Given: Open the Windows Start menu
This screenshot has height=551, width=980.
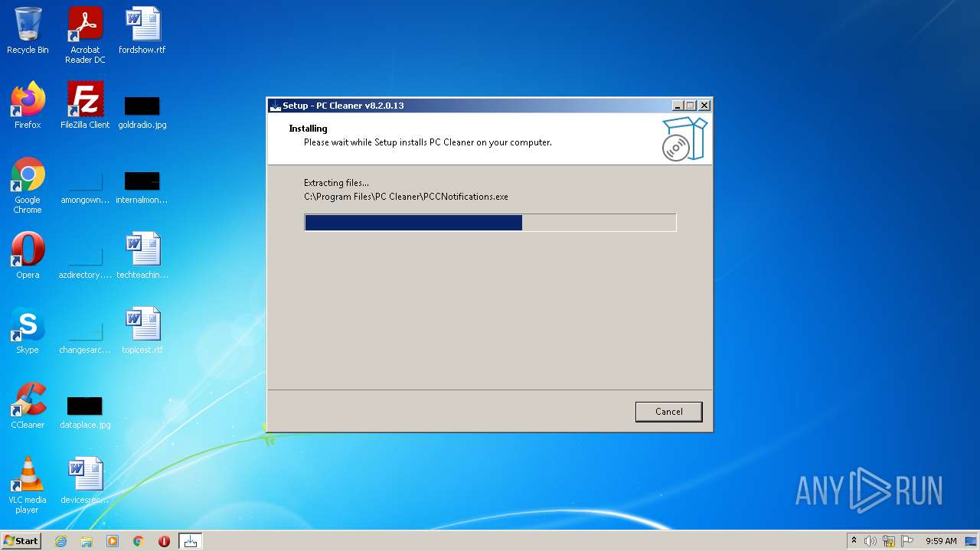Looking at the screenshot, I should 21,541.
